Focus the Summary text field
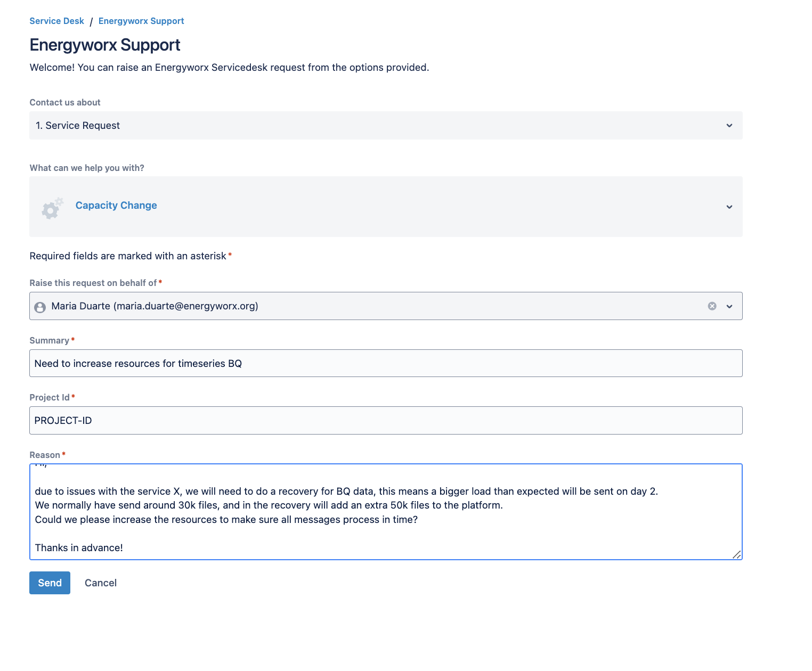 (x=385, y=364)
